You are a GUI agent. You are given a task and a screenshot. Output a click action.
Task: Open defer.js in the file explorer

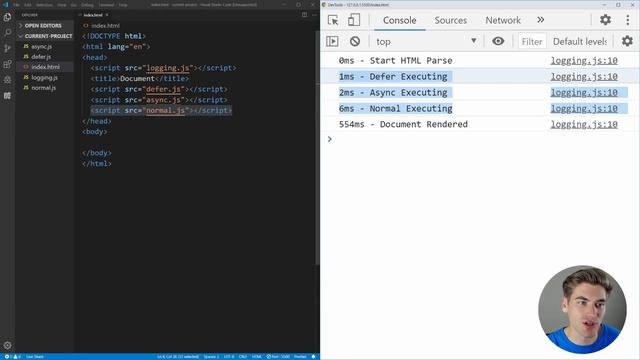tap(41, 57)
